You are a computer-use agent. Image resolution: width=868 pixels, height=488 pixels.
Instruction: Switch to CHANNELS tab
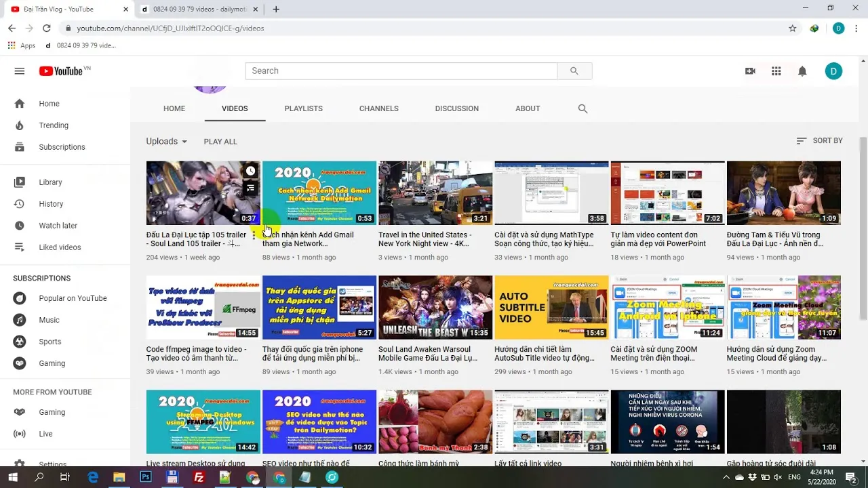point(379,108)
